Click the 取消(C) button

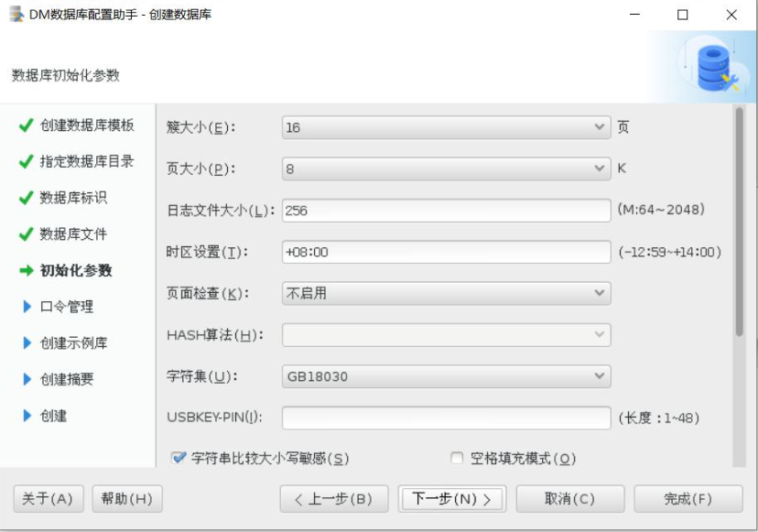tap(570, 499)
